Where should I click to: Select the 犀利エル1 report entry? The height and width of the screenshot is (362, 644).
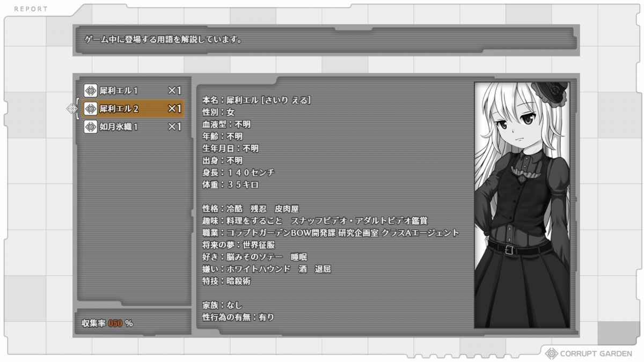[x=133, y=90]
